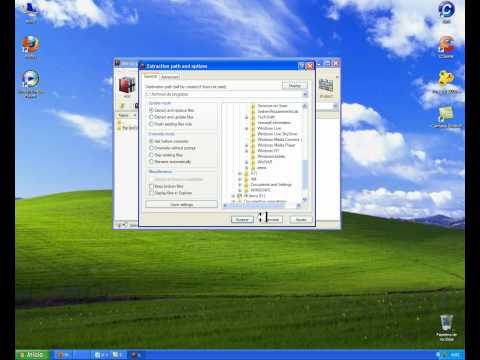Screen dimensions: 480x360
Task: Select the WinRAR folder icon in tree
Action: [253, 162]
